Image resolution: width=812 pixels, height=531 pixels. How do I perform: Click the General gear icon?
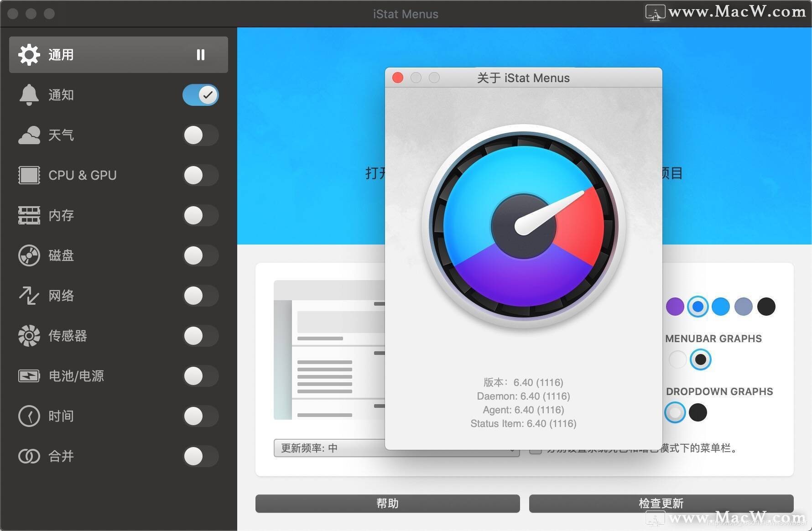(x=29, y=55)
